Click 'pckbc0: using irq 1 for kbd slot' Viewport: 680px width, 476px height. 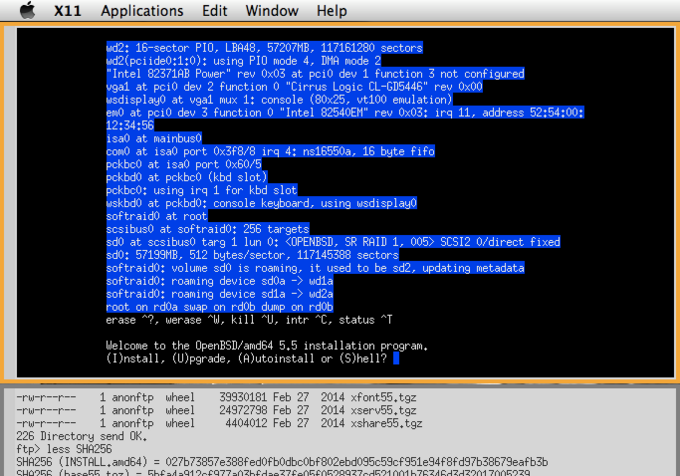tap(202, 190)
